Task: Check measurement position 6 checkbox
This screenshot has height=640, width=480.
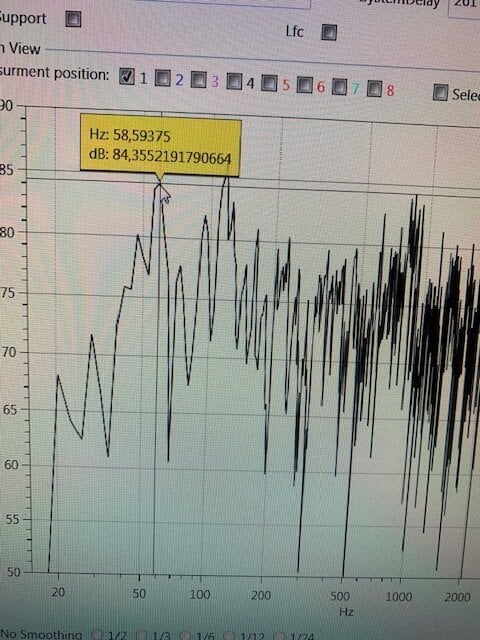Action: coord(304,85)
